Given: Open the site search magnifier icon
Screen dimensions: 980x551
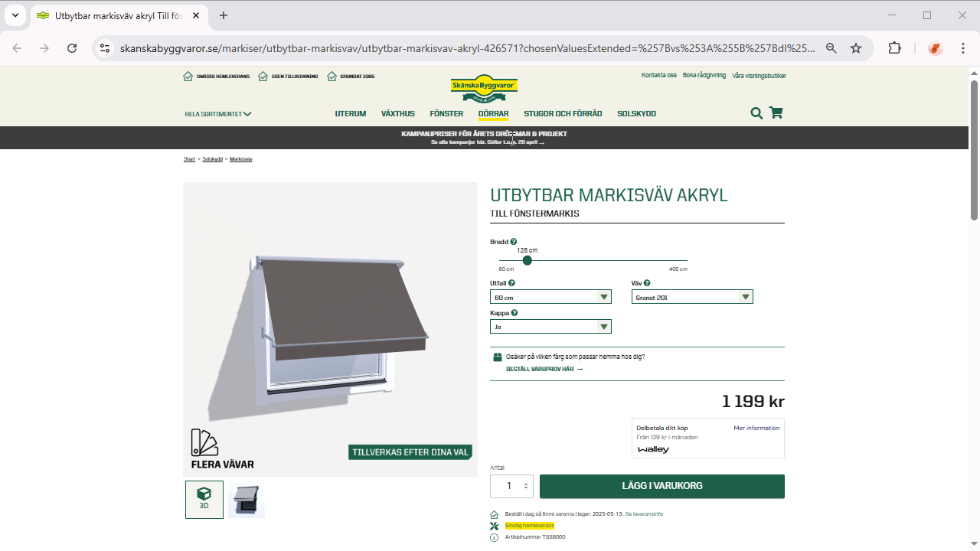Looking at the screenshot, I should tap(756, 113).
